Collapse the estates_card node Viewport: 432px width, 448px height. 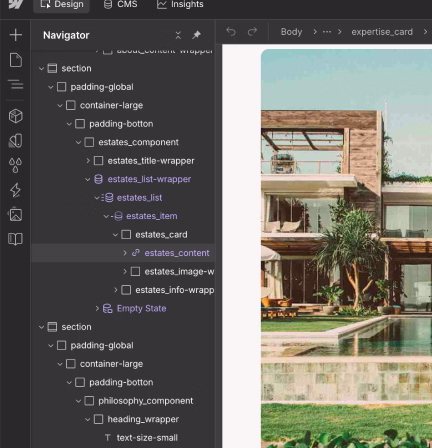click(115, 235)
